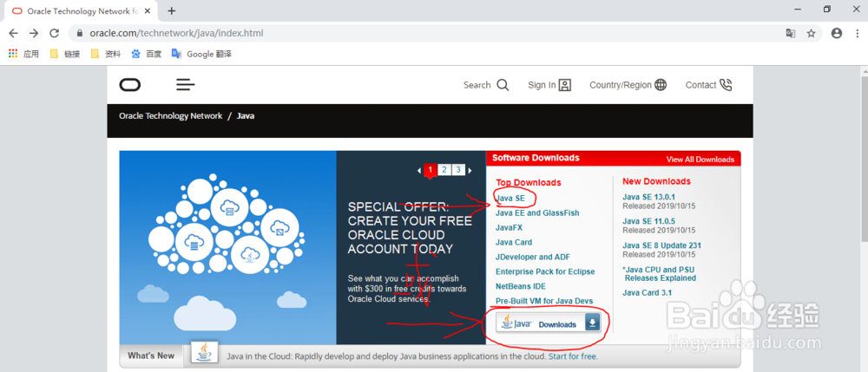This screenshot has height=372, width=868.
Task: Click the What's New label
Action: (151, 356)
